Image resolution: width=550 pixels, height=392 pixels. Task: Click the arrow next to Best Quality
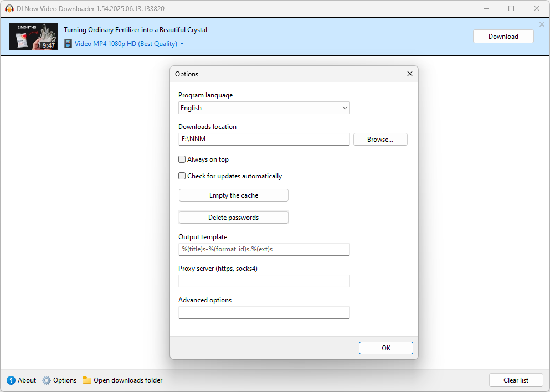[x=182, y=44]
